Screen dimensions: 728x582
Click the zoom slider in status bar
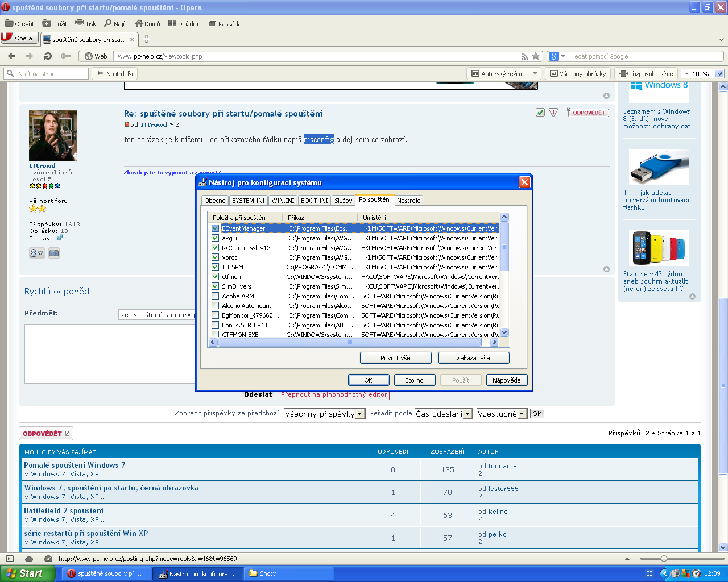click(x=663, y=559)
